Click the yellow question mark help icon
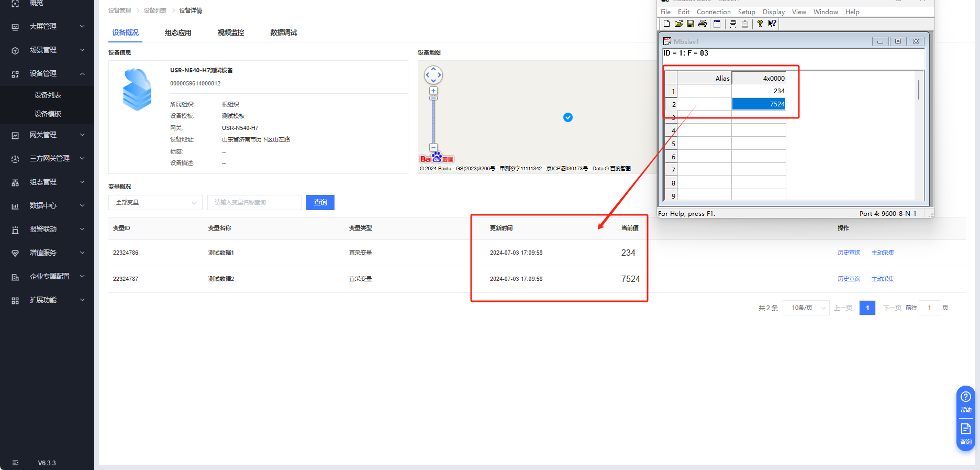This screenshot has width=980, height=470. point(760,24)
